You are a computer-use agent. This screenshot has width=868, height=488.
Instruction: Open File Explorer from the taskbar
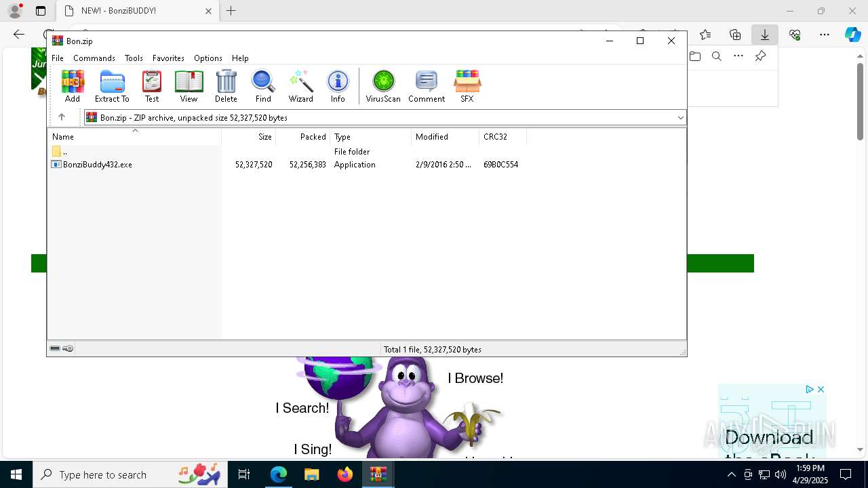coord(311,474)
